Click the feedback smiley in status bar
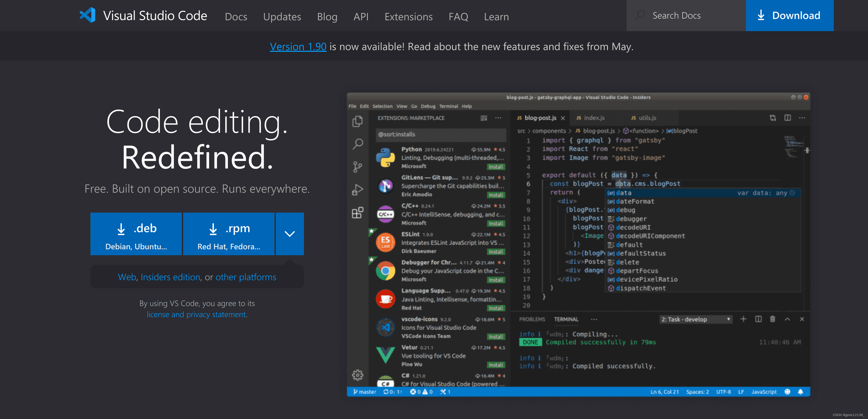The image size is (868, 419). pyautogui.click(x=788, y=392)
